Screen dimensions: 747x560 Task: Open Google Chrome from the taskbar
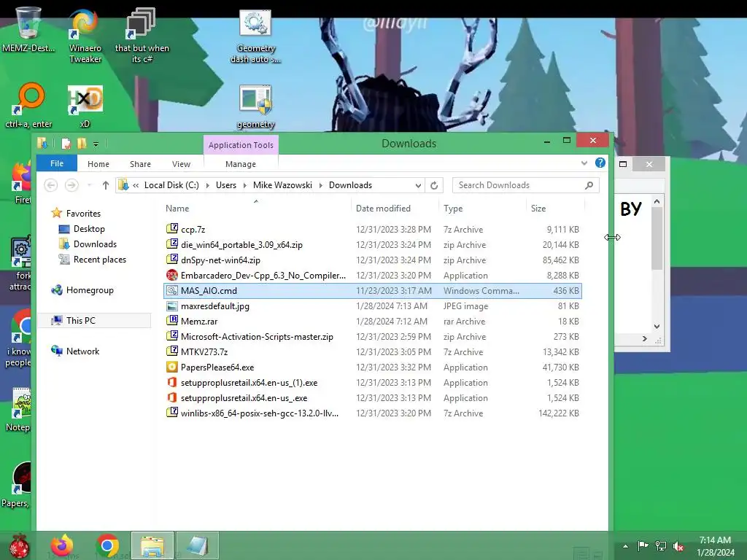click(107, 545)
